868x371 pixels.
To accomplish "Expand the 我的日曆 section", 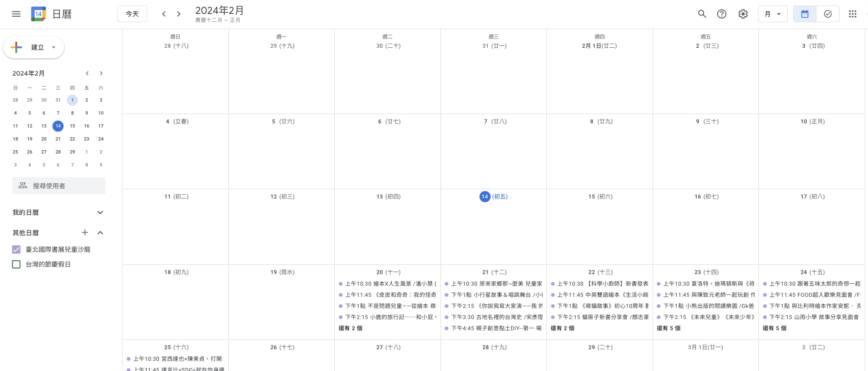I will click(x=100, y=212).
